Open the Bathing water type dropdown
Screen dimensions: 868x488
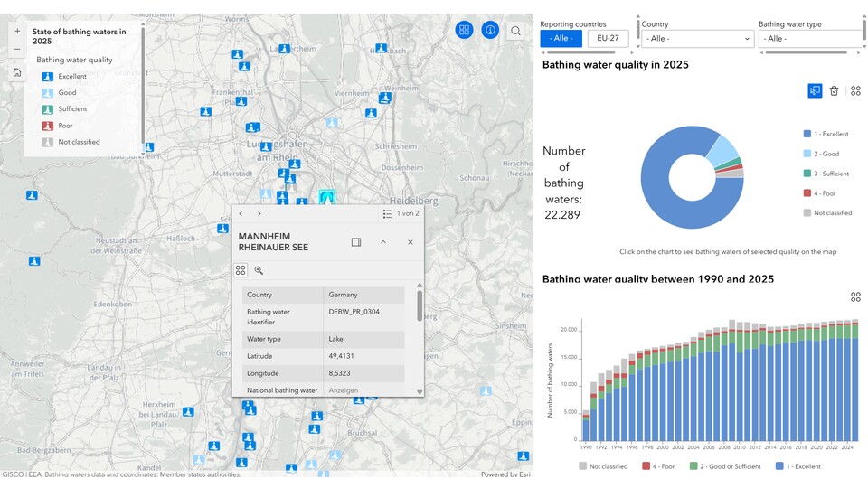tap(810, 39)
